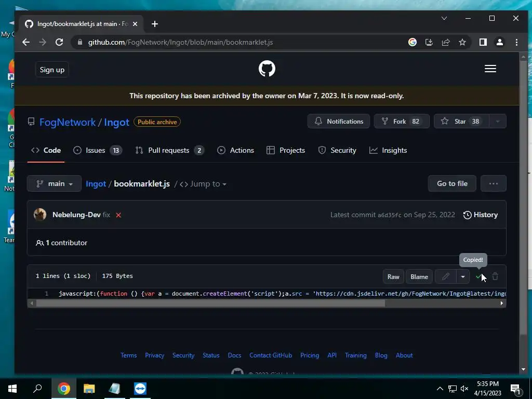Toggle the Chrome side panel icon
532x399 pixels.
[x=483, y=42]
